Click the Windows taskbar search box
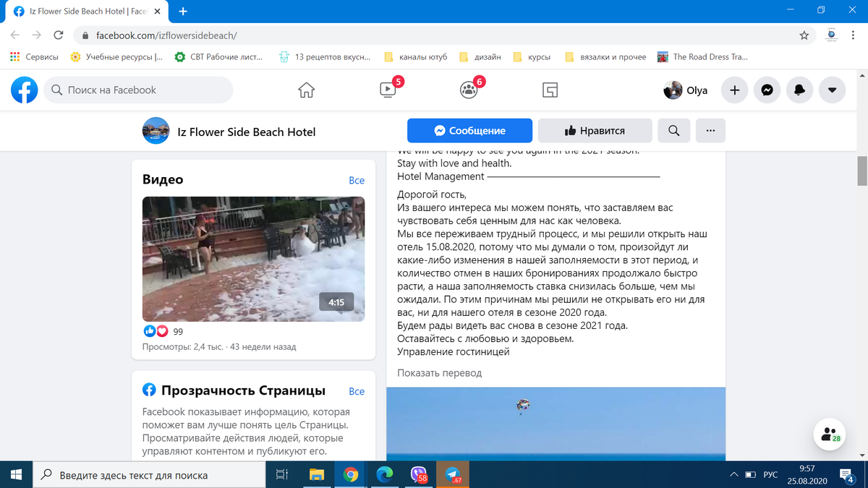 click(x=150, y=474)
